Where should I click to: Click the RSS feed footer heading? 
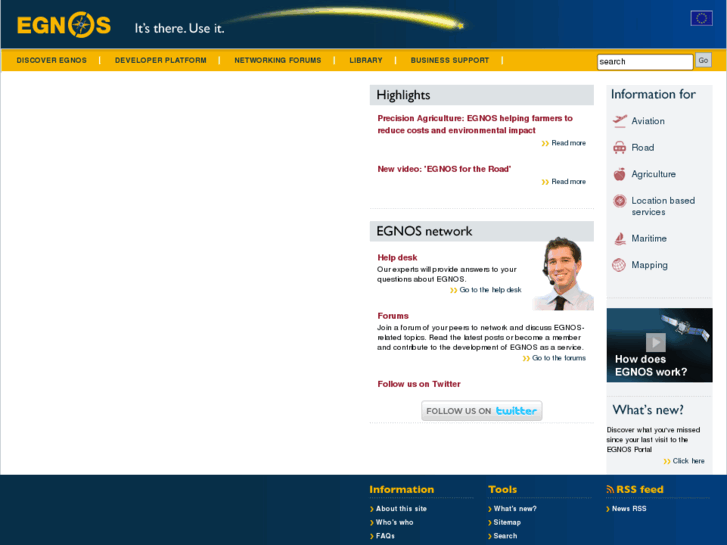pyautogui.click(x=639, y=489)
